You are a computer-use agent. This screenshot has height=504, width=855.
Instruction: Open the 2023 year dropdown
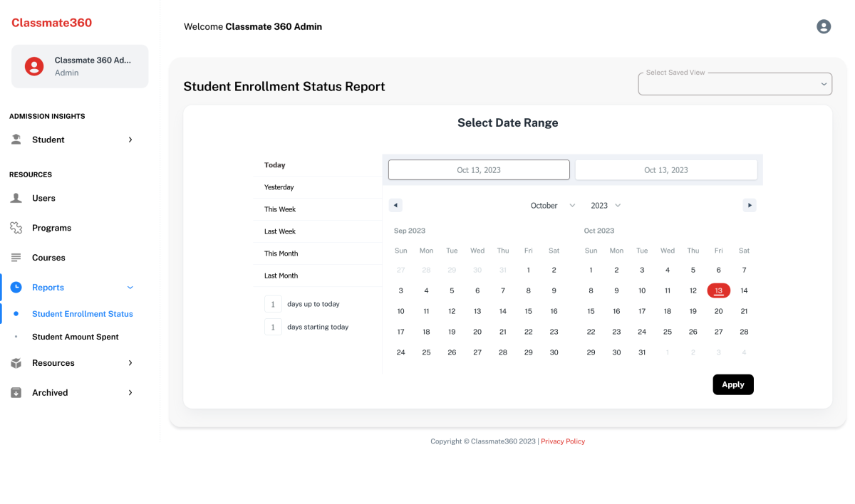[x=606, y=206]
